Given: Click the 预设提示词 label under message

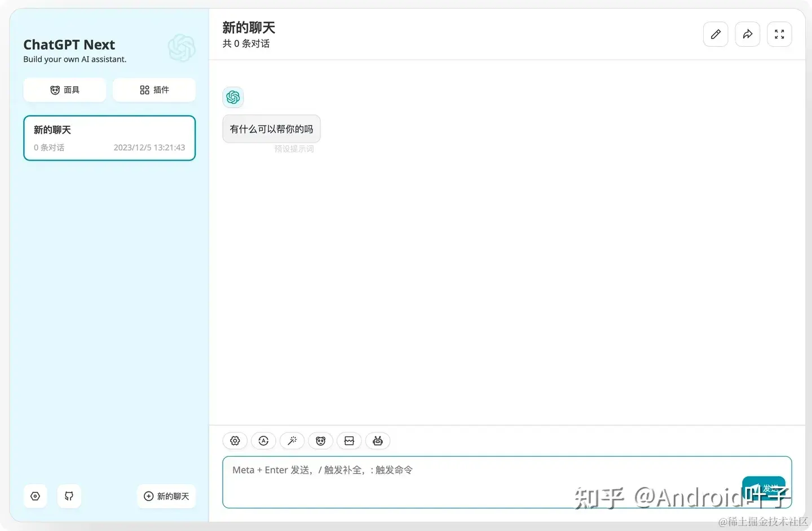Looking at the screenshot, I should click(294, 149).
